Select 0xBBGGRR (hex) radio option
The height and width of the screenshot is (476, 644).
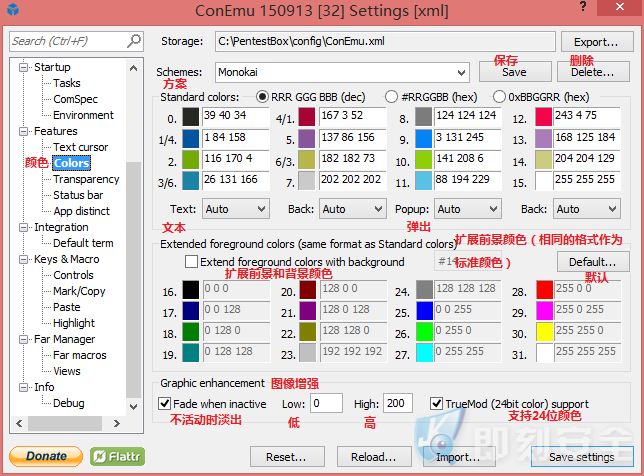(499, 97)
